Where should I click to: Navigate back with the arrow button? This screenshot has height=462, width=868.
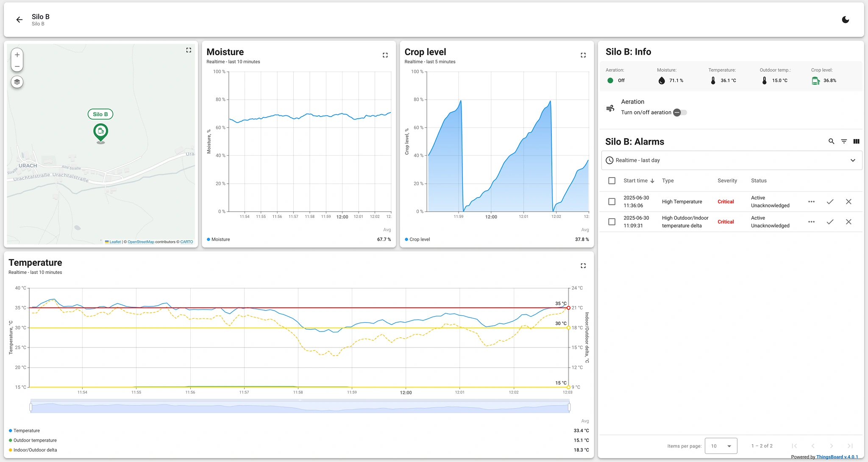click(19, 19)
